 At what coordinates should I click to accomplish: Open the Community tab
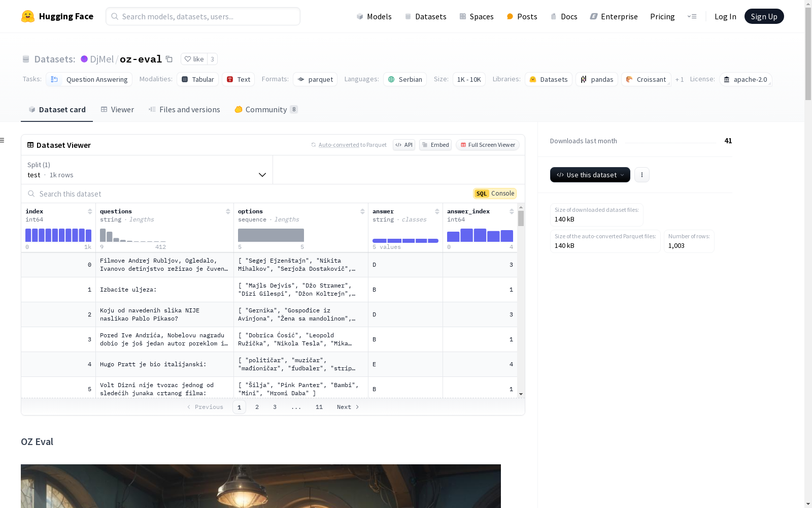click(x=266, y=109)
